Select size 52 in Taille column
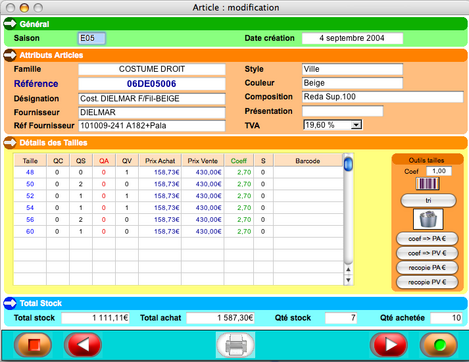Screen dimensions: 469x362 [x=30, y=196]
